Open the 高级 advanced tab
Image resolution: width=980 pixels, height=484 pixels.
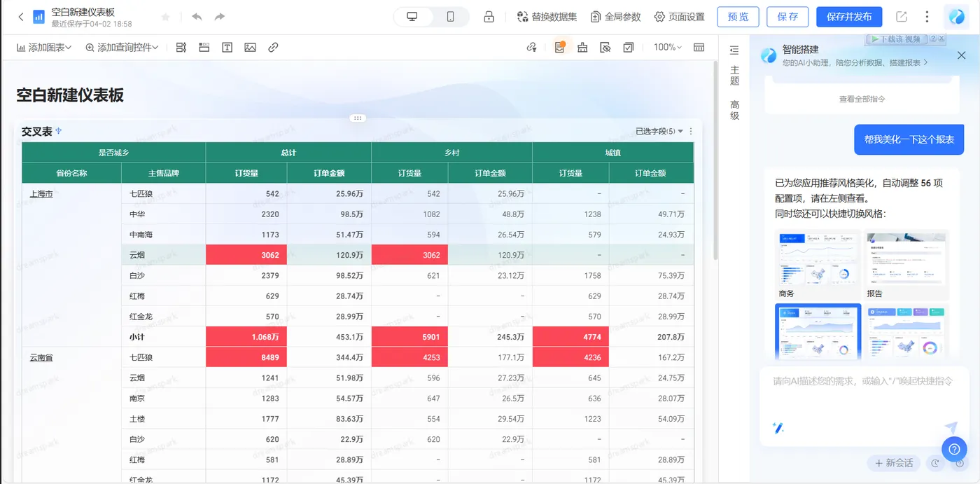[734, 110]
